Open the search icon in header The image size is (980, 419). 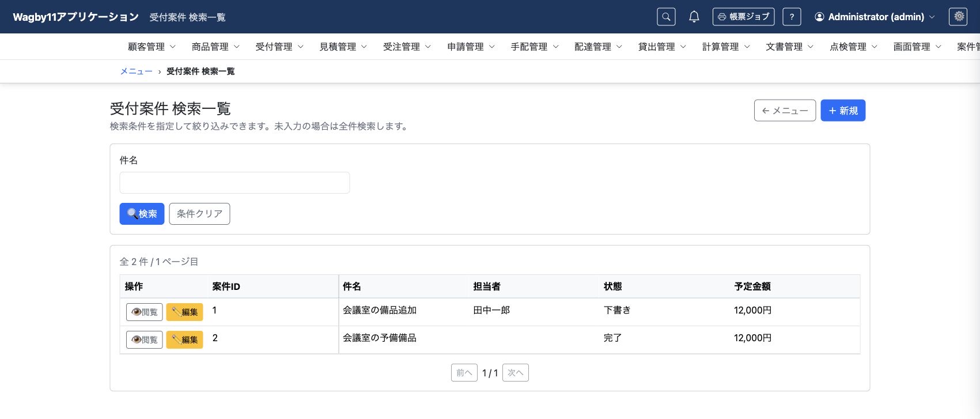[666, 17]
